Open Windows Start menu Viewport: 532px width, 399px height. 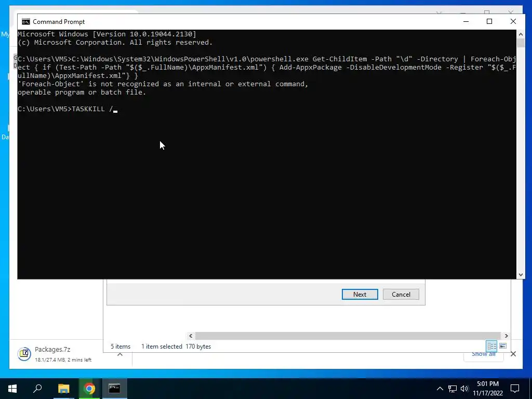[12, 389]
